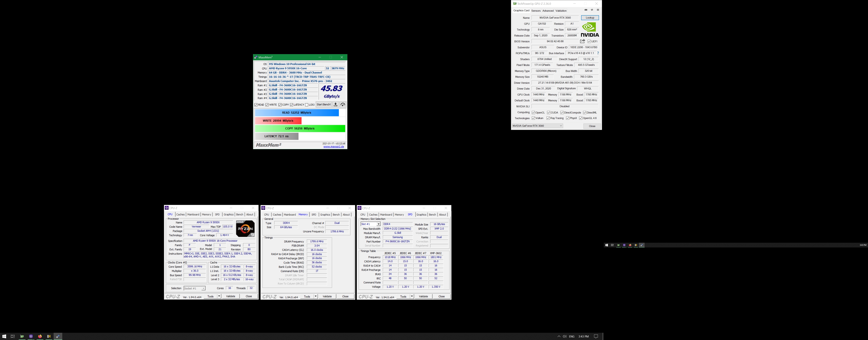Viewport: 868px width, 340px height.
Task: Click BM app icon on main taskbar
Action: (x=49, y=336)
